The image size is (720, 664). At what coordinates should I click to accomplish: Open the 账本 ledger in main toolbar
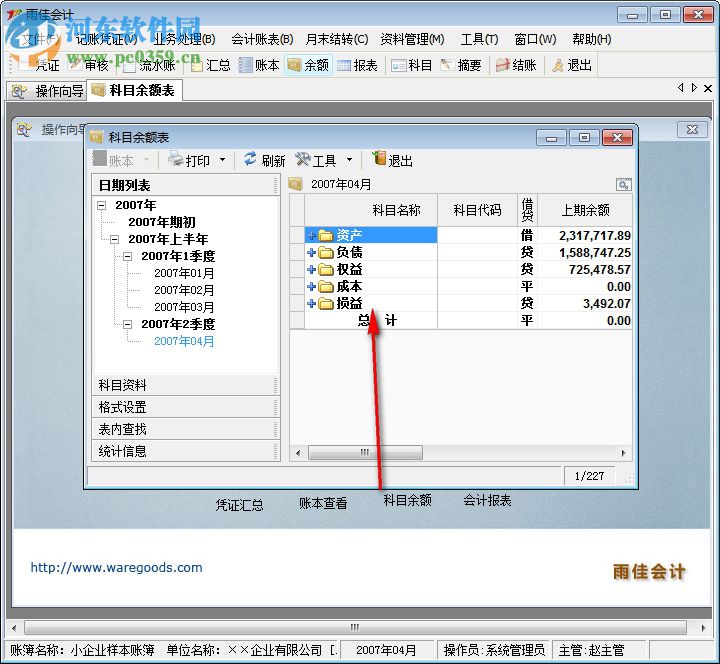point(259,65)
